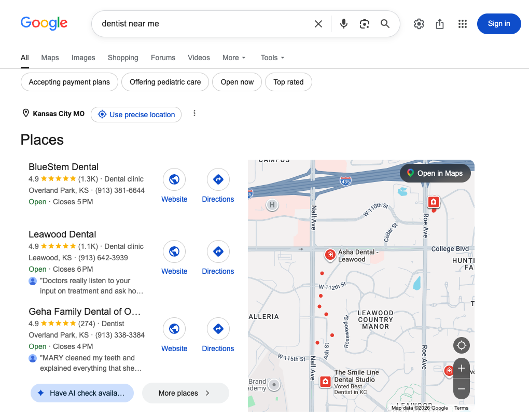Open the Google apps grid icon

[463, 24]
